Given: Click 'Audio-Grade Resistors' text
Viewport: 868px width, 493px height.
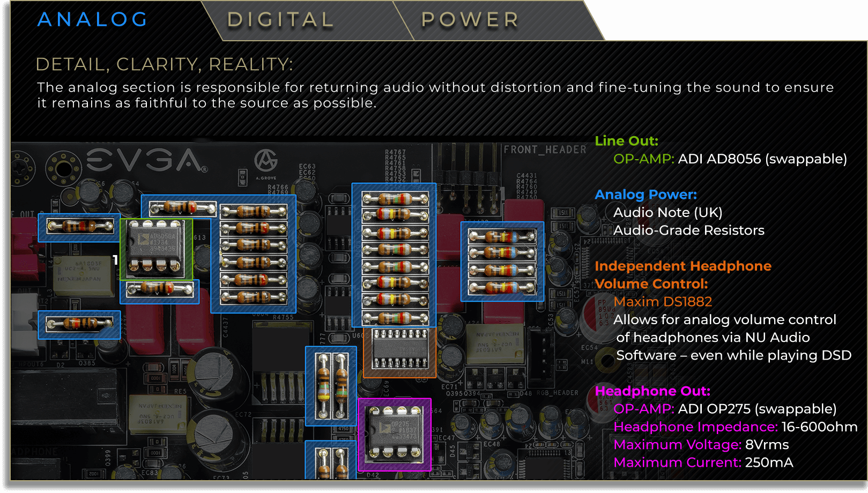Looking at the screenshot, I should point(689,230).
